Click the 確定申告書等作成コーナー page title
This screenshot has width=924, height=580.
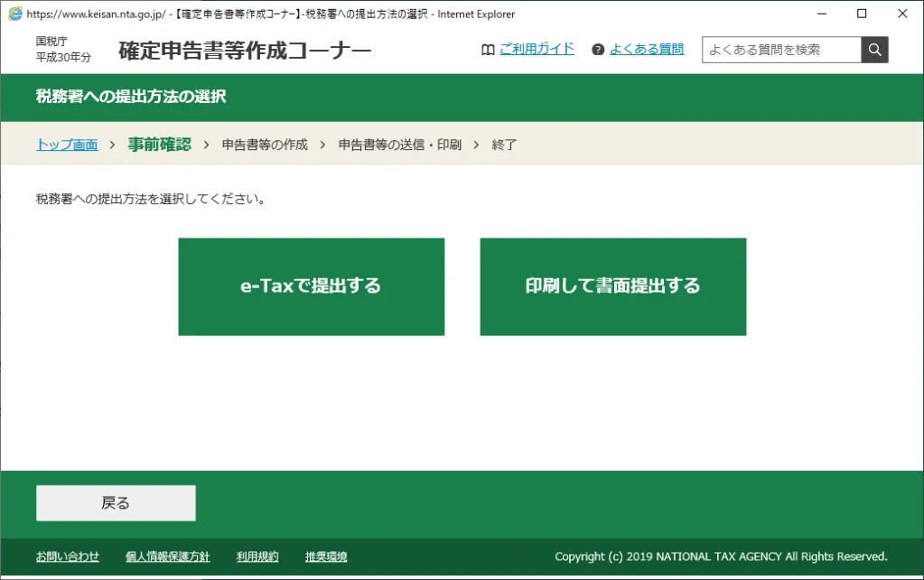point(244,51)
